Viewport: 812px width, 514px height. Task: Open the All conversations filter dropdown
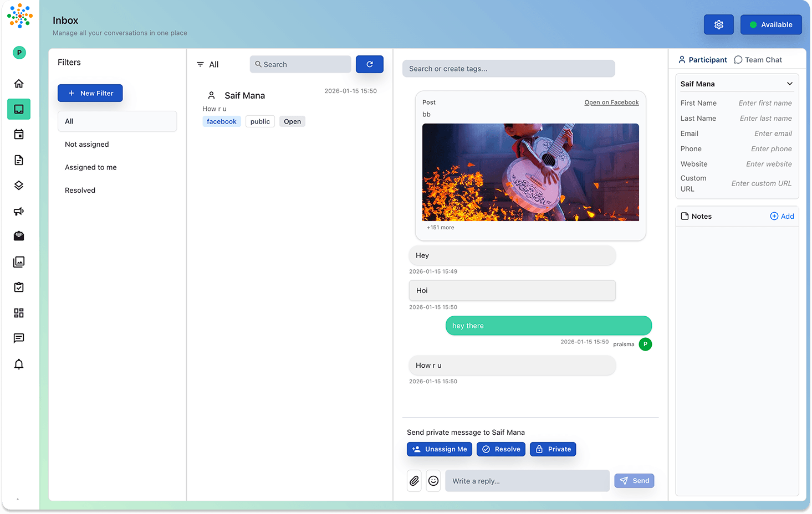point(208,64)
